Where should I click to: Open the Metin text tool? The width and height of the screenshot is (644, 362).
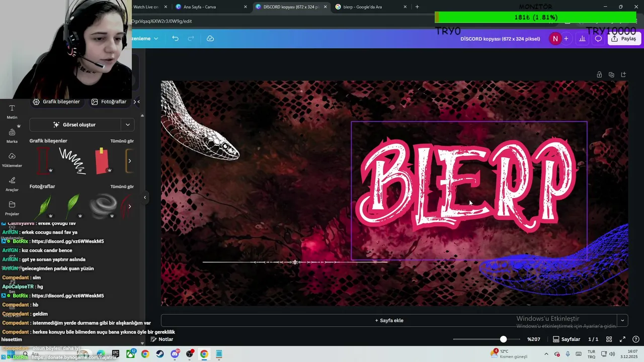pyautogui.click(x=12, y=112)
